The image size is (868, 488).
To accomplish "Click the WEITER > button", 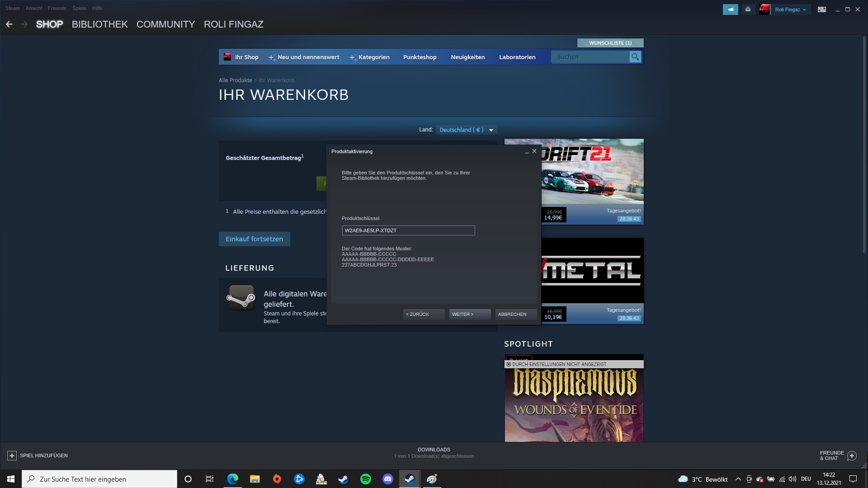I will [x=470, y=314].
